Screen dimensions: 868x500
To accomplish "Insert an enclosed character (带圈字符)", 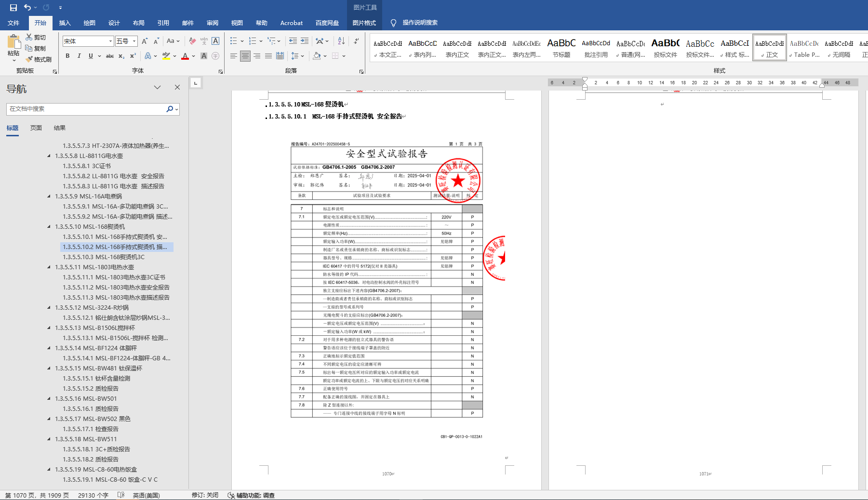I will point(215,56).
